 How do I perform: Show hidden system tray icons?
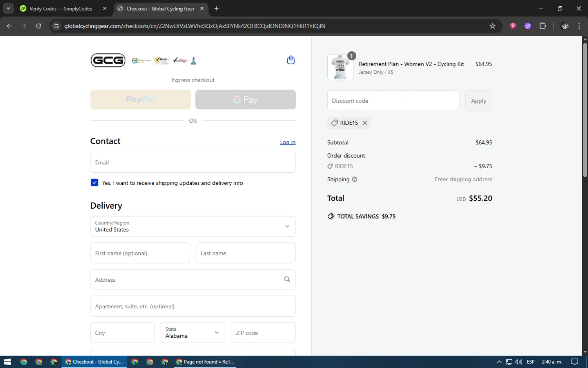[499, 362]
